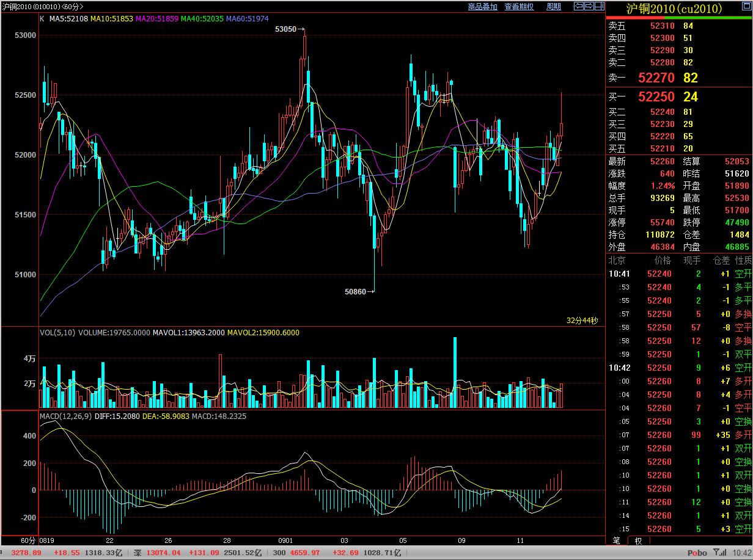Screen dimensions: 753x560
Task: Click the status bar clock 10:42
Action: click(x=742, y=553)
